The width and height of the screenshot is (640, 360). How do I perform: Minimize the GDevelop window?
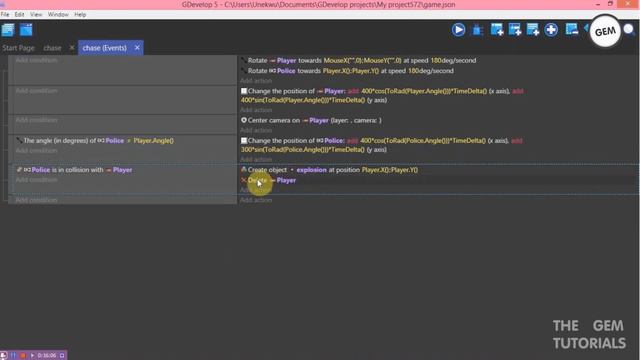coord(598,4)
